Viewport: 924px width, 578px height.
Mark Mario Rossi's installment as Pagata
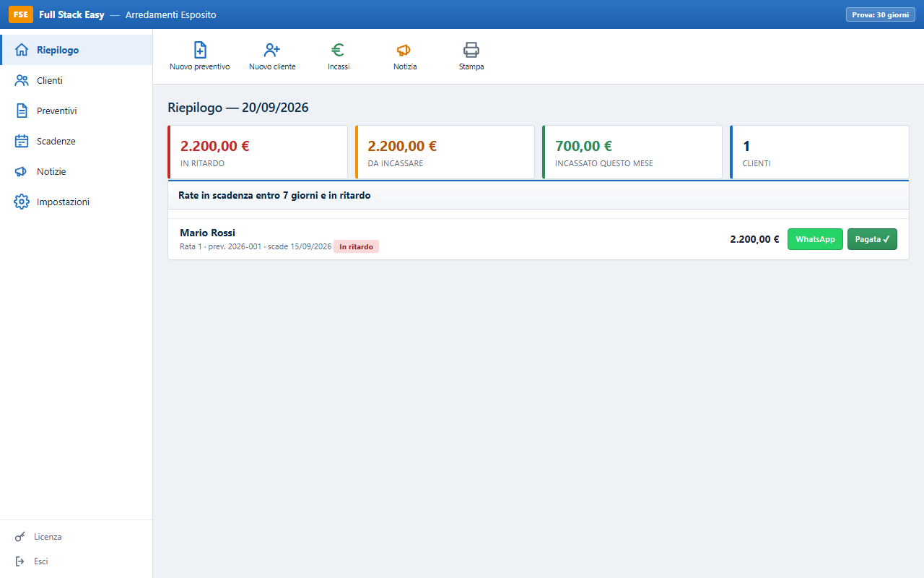[872, 239]
